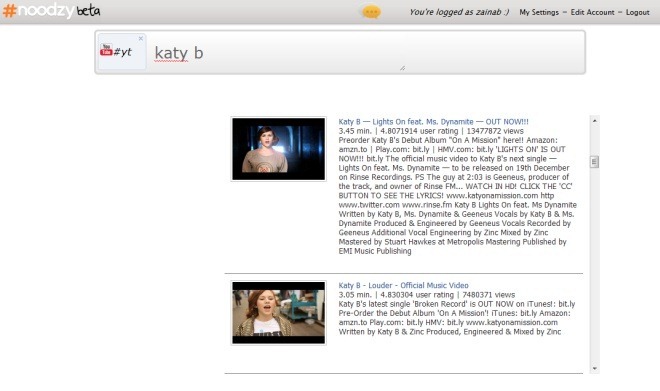
Task: Click the noodzy beta logo
Action: click(x=51, y=11)
